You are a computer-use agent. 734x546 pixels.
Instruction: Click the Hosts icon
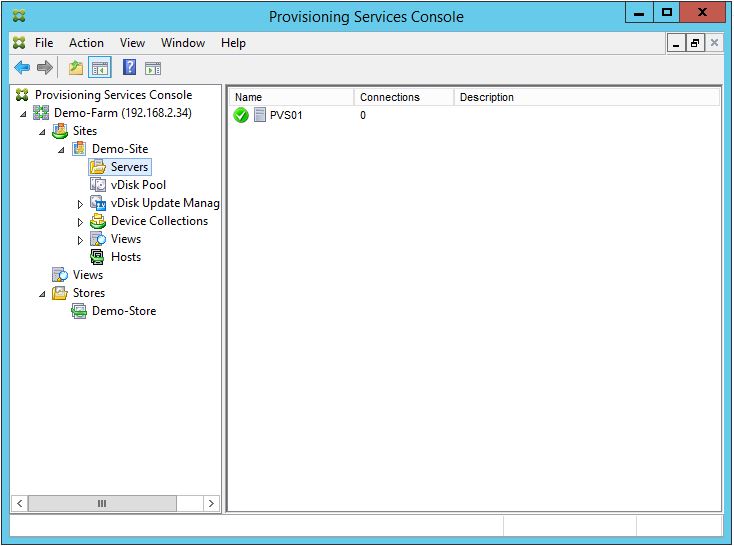pyautogui.click(x=97, y=257)
